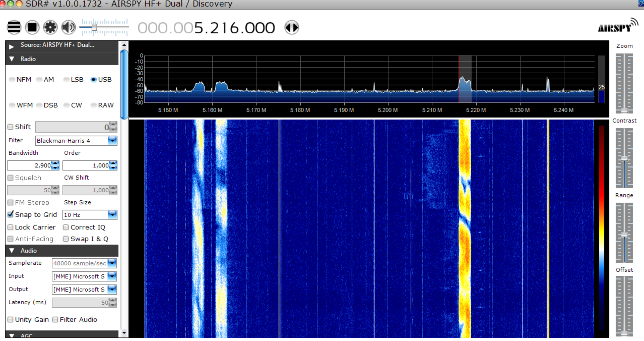Image resolution: width=644 pixels, height=341 pixels.
Task: Click the frequency tuning arrows icon
Action: click(291, 27)
